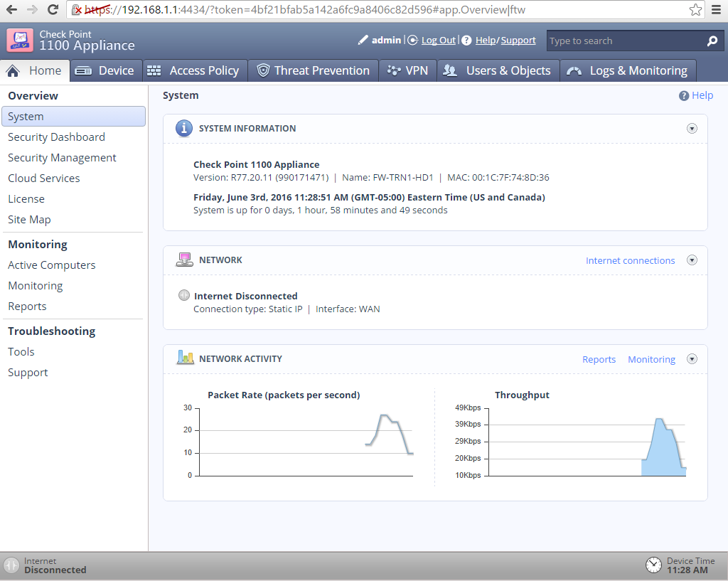The width and height of the screenshot is (728, 581).
Task: Click the status bar Internet disconnected icon
Action: (11, 565)
